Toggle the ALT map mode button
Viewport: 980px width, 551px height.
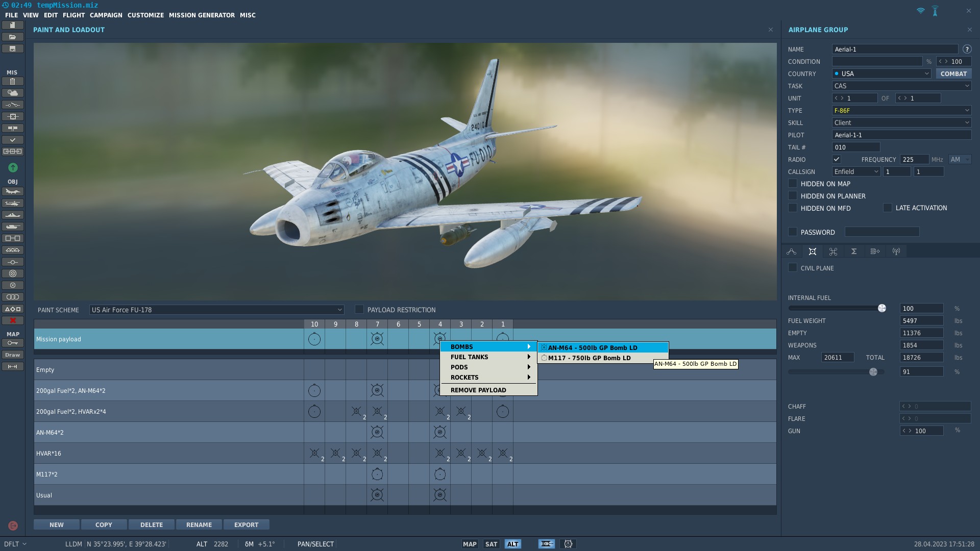(x=512, y=544)
